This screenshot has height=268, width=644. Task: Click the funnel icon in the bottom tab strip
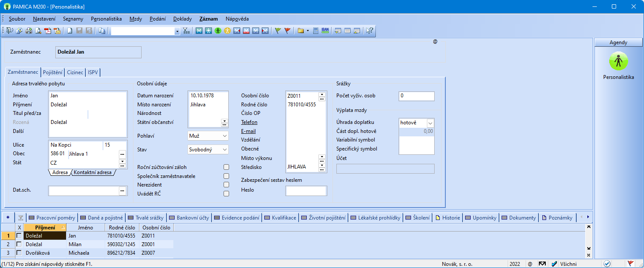coord(21,218)
